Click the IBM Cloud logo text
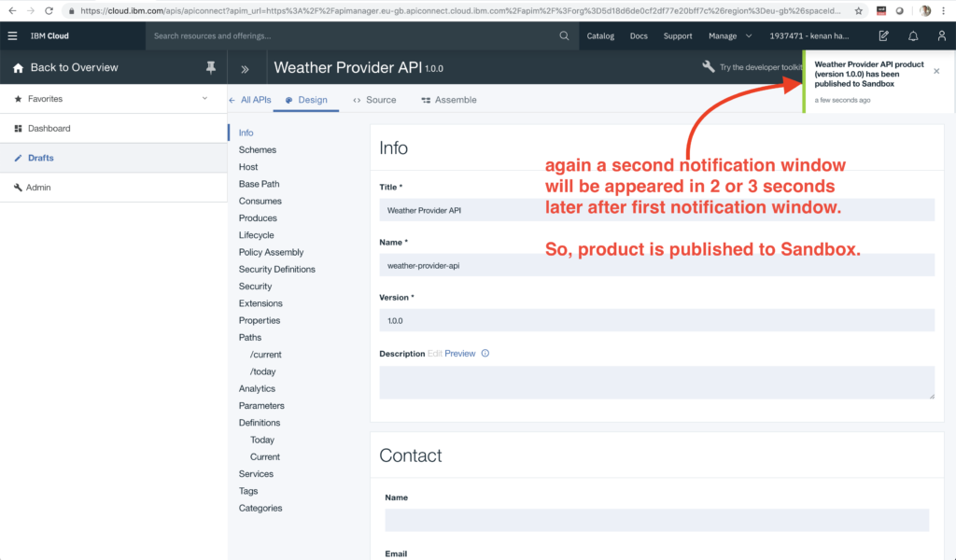The width and height of the screenshot is (956, 560). click(50, 36)
